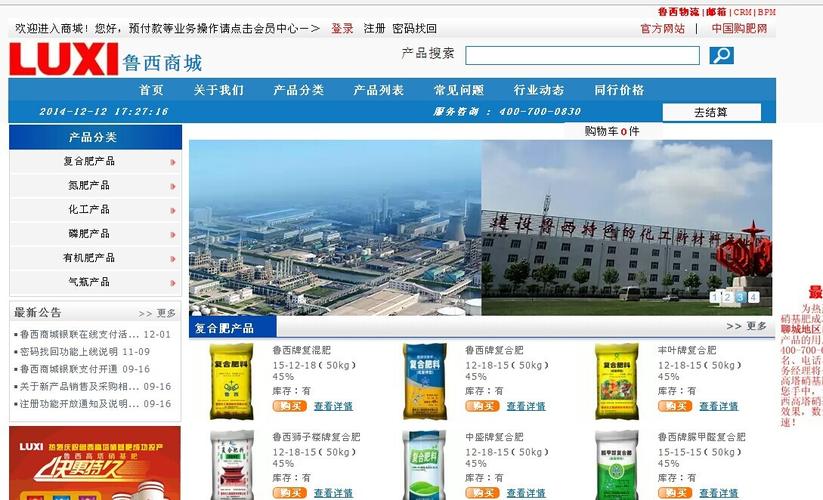Click the red arrow beside 复合肥产品
The width and height of the screenshot is (823, 500).
coord(173,162)
